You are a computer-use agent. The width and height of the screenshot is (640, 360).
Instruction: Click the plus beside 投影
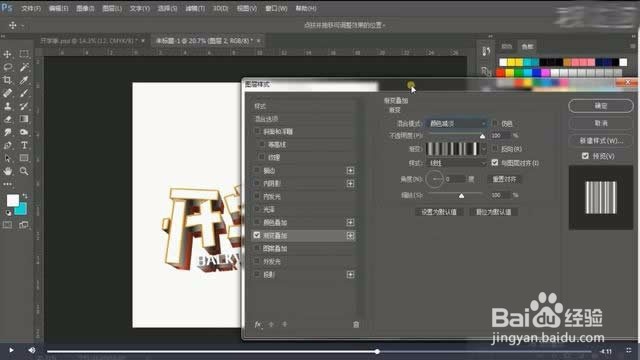[350, 274]
